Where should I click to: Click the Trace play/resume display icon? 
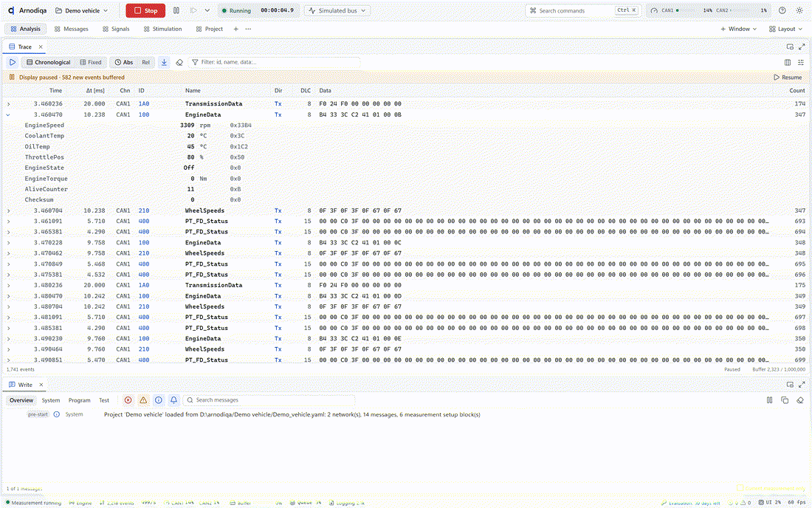pos(13,62)
